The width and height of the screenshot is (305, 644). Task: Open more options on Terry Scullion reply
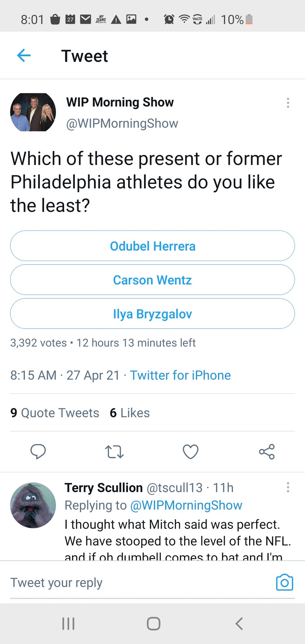point(288,487)
